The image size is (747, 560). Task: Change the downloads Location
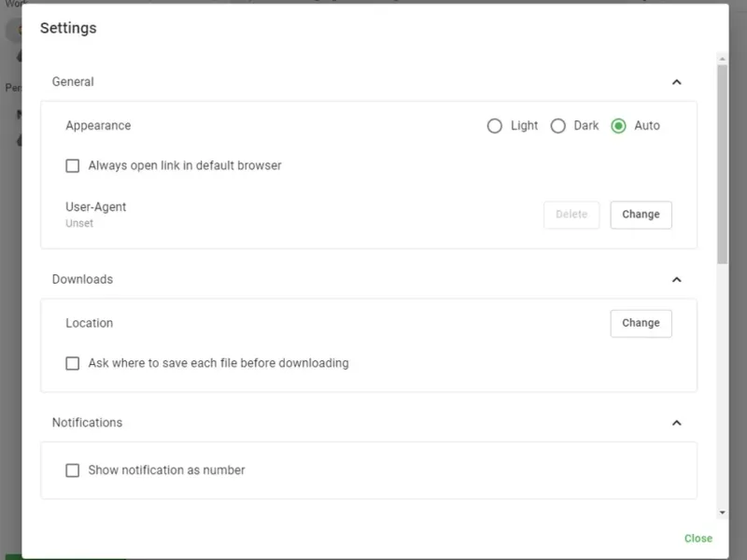[641, 323]
